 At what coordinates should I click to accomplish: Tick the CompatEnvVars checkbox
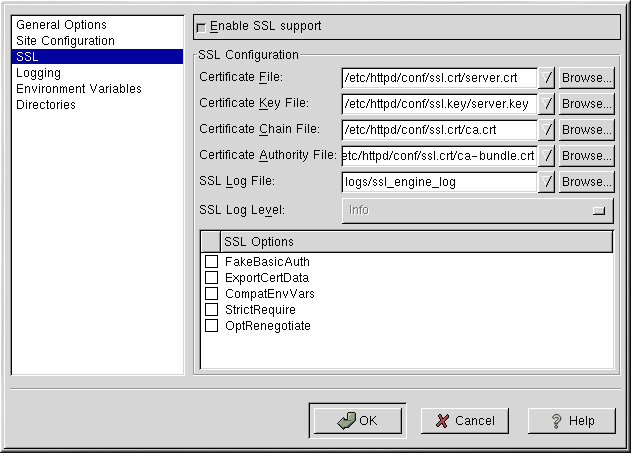(x=211, y=294)
